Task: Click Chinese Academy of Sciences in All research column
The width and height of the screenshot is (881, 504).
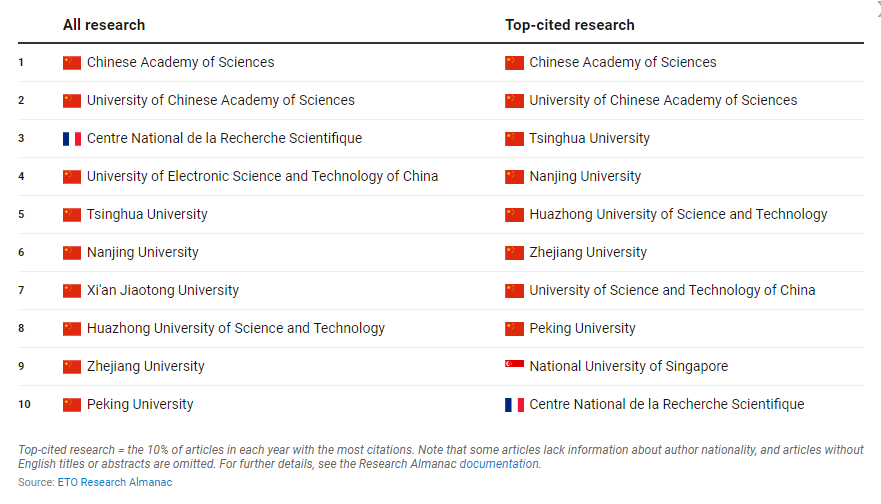Action: coord(180,63)
